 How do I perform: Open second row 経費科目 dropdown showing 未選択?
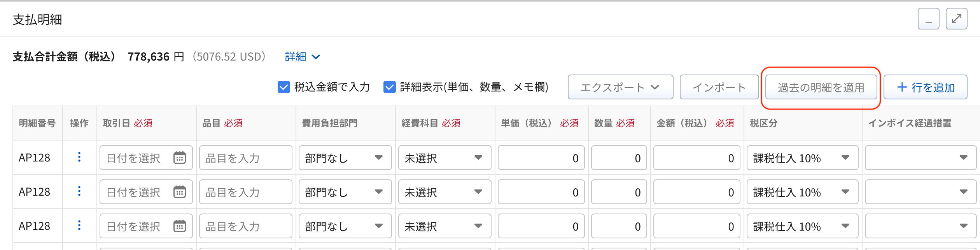444,192
